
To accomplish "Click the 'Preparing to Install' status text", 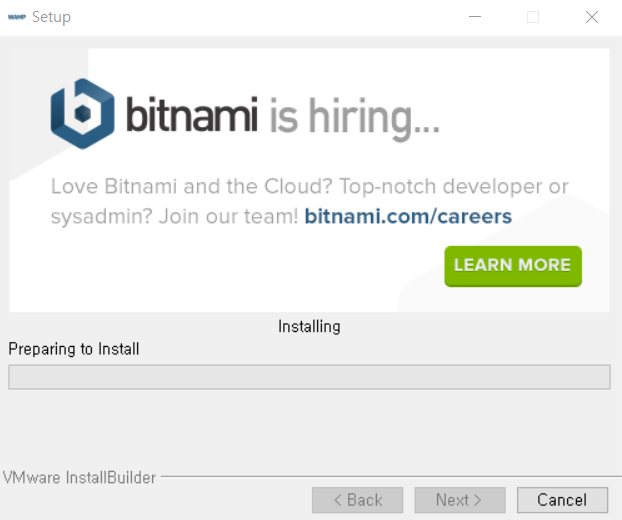I will pyautogui.click(x=74, y=349).
